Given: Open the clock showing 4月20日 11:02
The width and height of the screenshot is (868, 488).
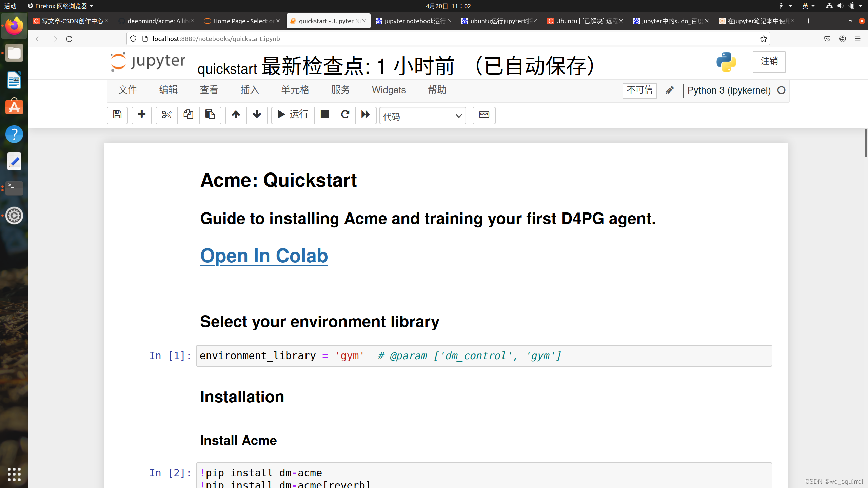Looking at the screenshot, I should (448, 6).
